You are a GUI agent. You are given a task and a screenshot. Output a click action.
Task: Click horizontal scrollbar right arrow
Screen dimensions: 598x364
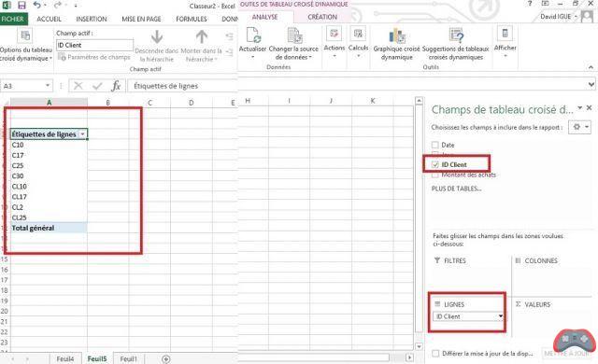pos(409,357)
